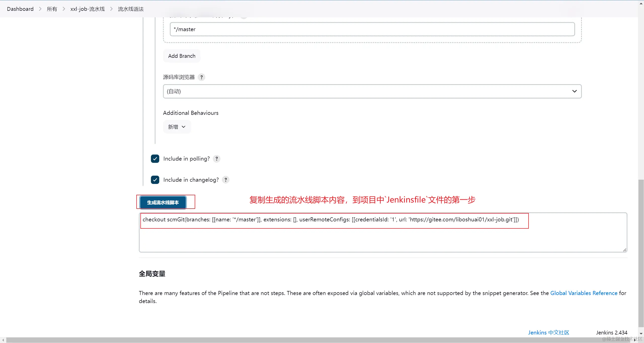The height and width of the screenshot is (343, 644).
Task: Click the vertical scrollbar down arrow
Action: [641, 333]
